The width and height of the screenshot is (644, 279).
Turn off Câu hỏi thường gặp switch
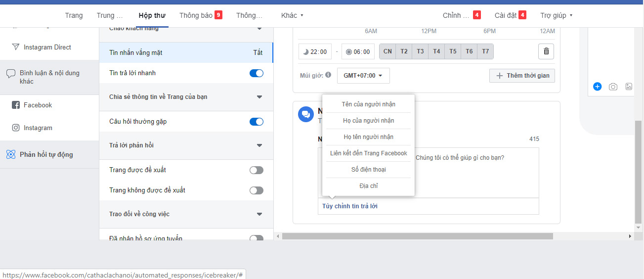(x=257, y=122)
